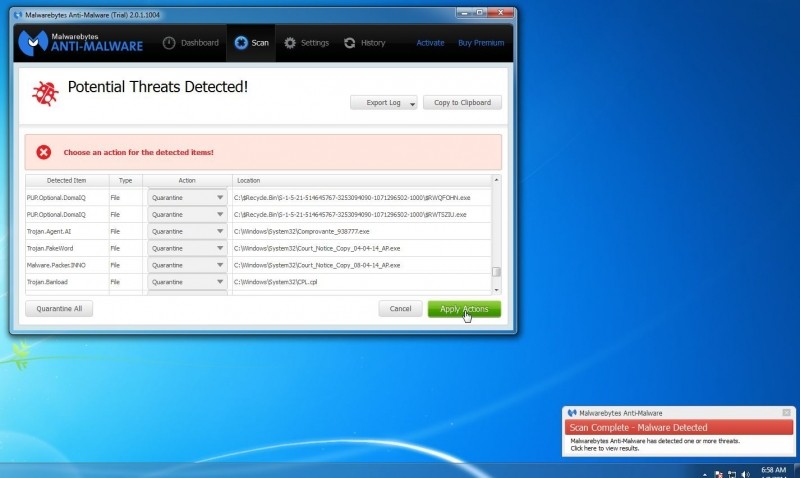Sort by the Type column header

[x=126, y=181]
